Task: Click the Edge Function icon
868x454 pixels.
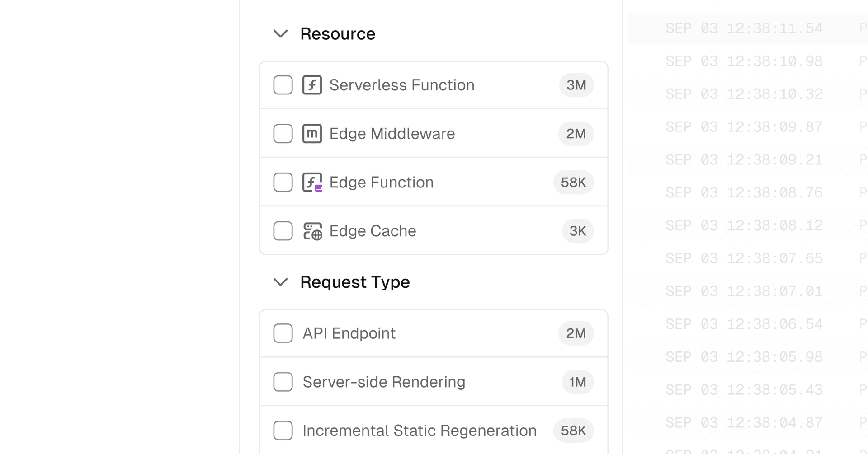Action: (312, 183)
